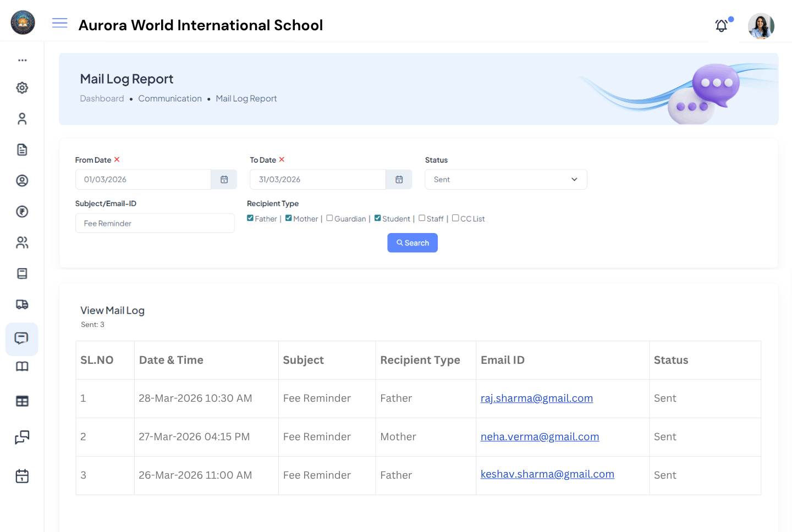Select the rupee Fees icon in sidebar
The height and width of the screenshot is (532, 792).
pyautogui.click(x=22, y=212)
